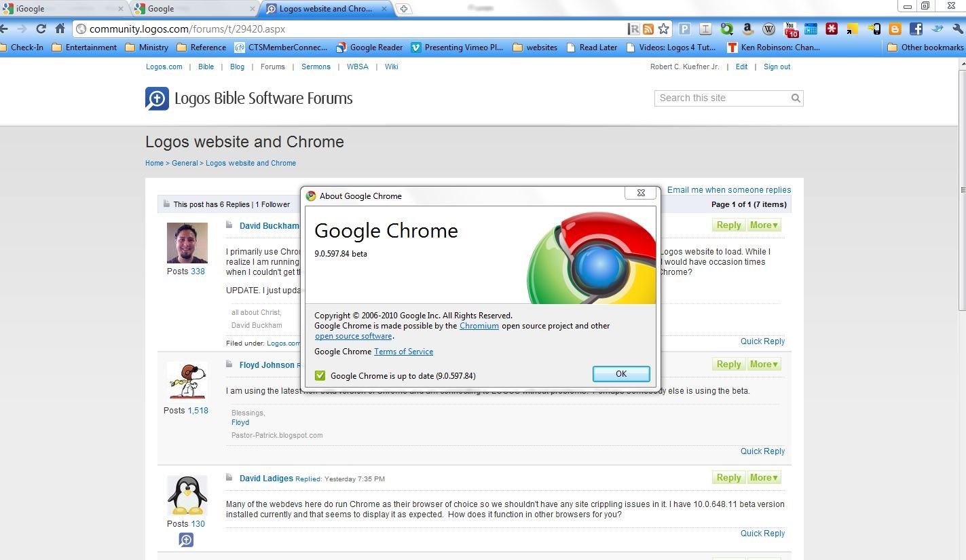Go back with the browser back arrow
Image resolution: width=966 pixels, height=560 pixels.
(x=4, y=29)
